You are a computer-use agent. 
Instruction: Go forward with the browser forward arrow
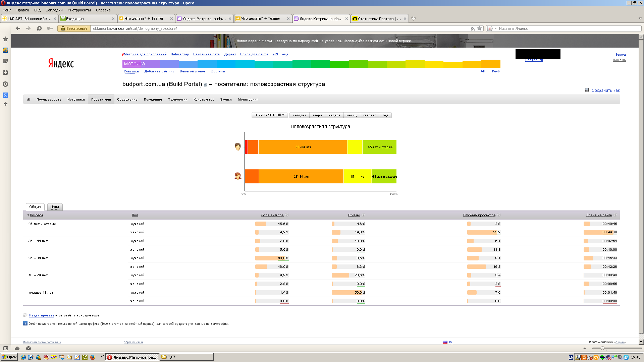pyautogui.click(x=29, y=28)
